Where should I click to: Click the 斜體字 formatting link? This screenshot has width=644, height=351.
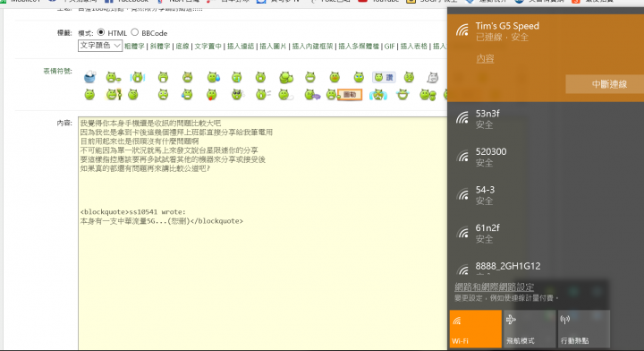pyautogui.click(x=160, y=47)
